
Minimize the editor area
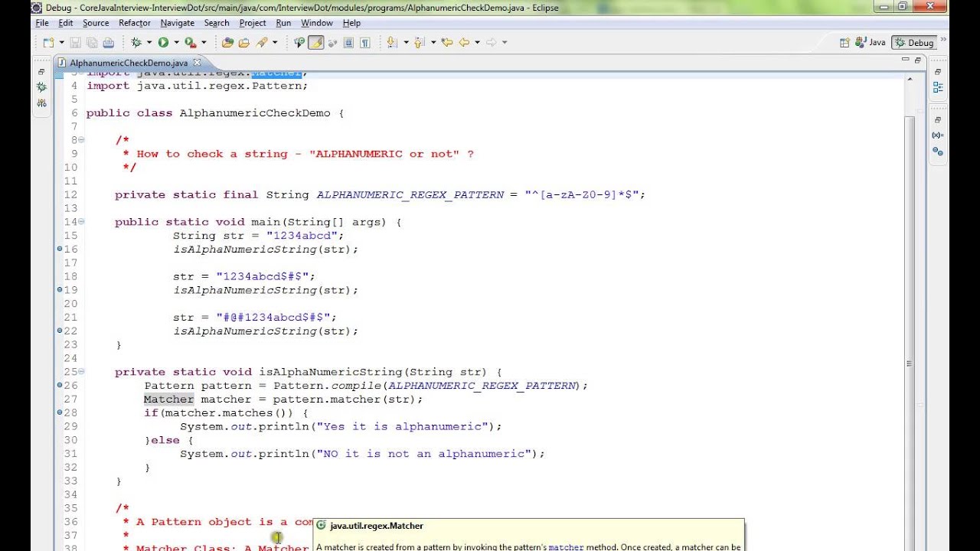click(905, 60)
